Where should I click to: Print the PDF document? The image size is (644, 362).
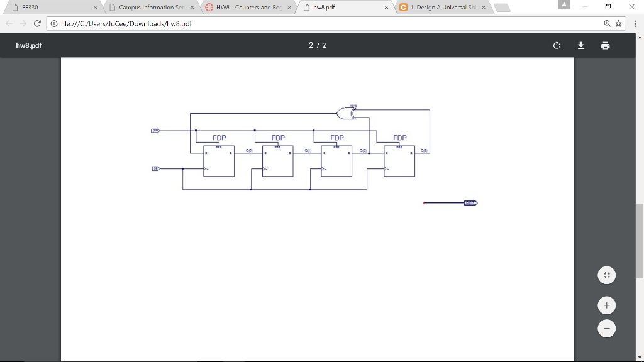point(604,45)
